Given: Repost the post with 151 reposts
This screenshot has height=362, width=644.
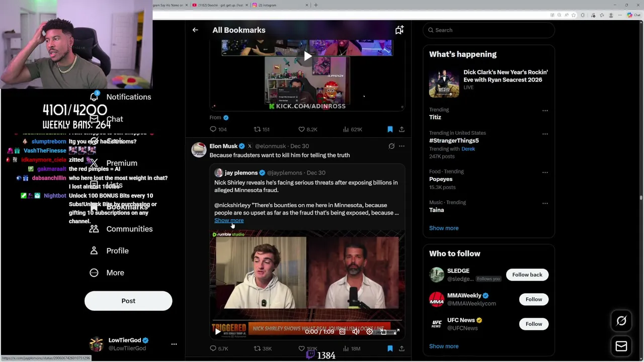Looking at the screenshot, I should tap(261, 129).
